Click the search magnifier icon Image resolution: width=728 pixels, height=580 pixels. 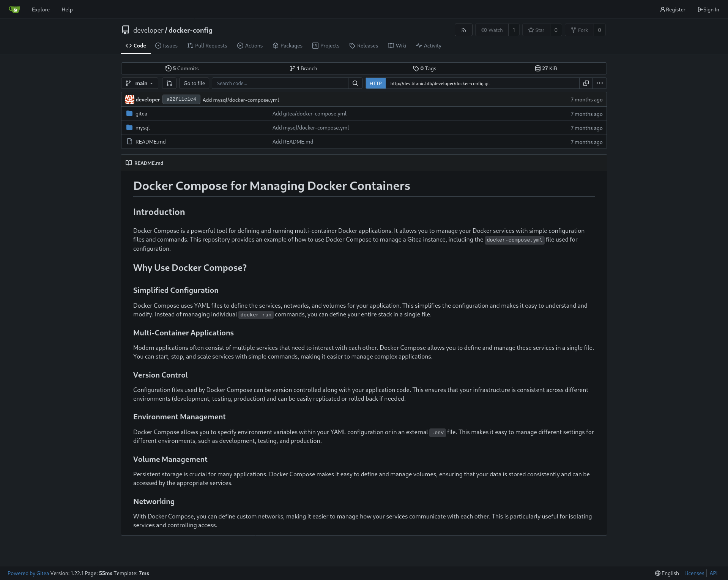(355, 83)
